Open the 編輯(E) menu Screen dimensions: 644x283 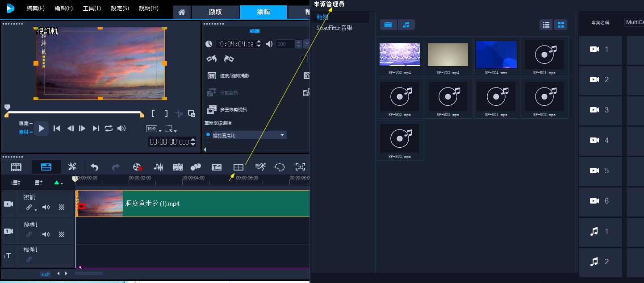pos(64,8)
